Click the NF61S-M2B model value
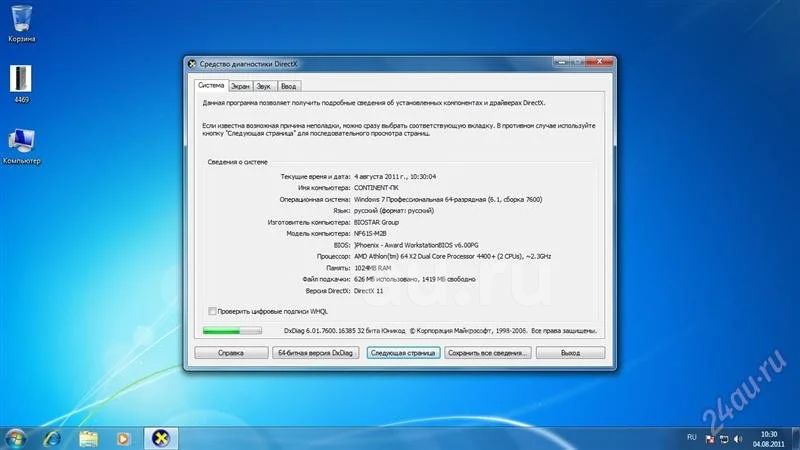800x450 pixels. (370, 234)
